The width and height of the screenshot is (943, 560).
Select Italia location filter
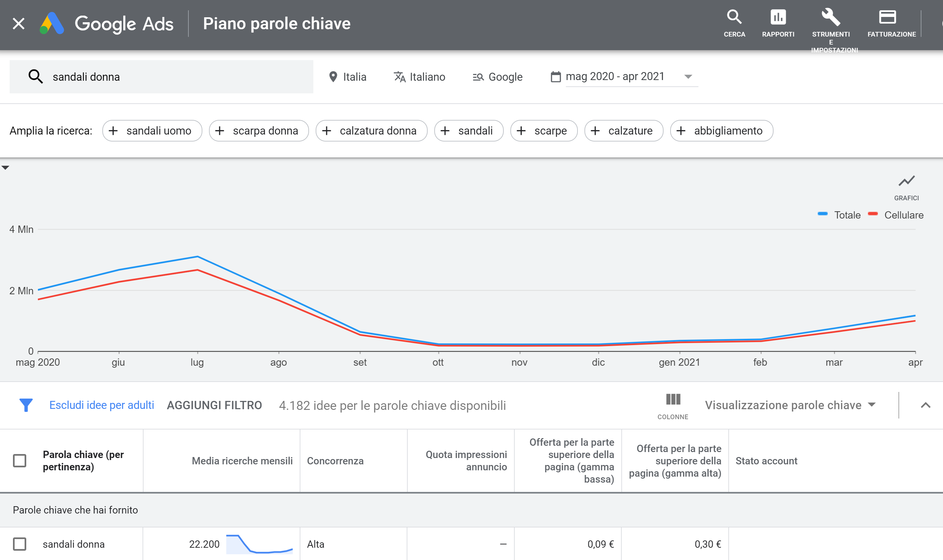348,77
